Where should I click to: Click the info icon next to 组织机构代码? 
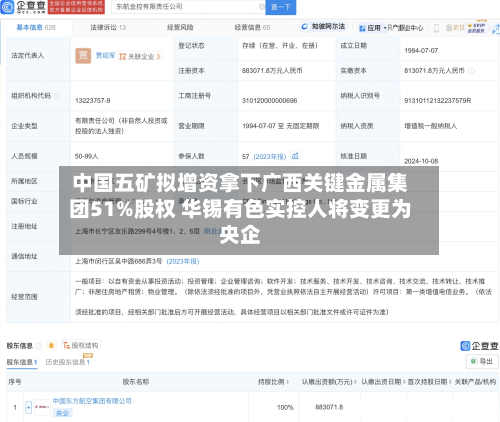57,96
